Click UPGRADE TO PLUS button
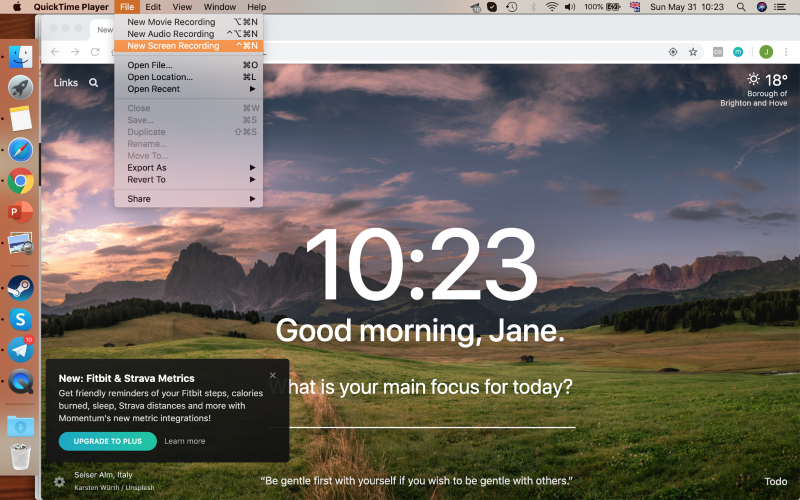800x500 pixels. 108,441
